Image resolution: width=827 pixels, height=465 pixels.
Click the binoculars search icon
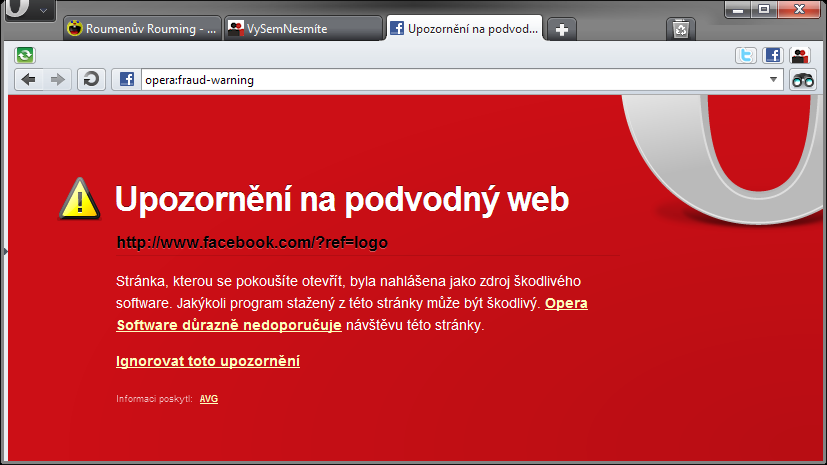pyautogui.click(x=803, y=80)
